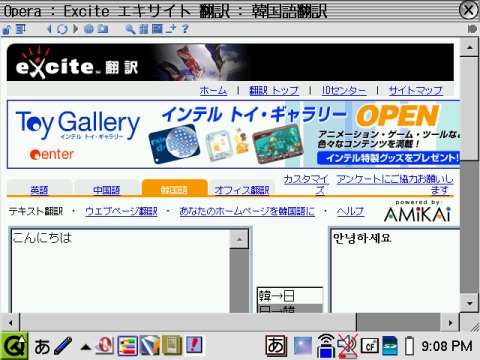480x360 pixels.
Task: Open the ウェブページ翻訳 link
Action: 121,211
